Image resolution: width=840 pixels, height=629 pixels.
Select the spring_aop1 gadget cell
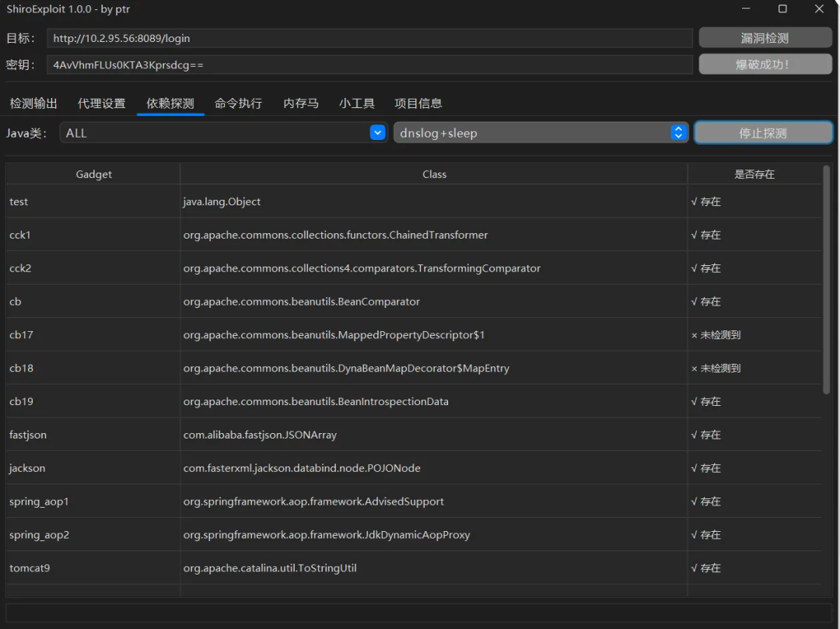94,501
